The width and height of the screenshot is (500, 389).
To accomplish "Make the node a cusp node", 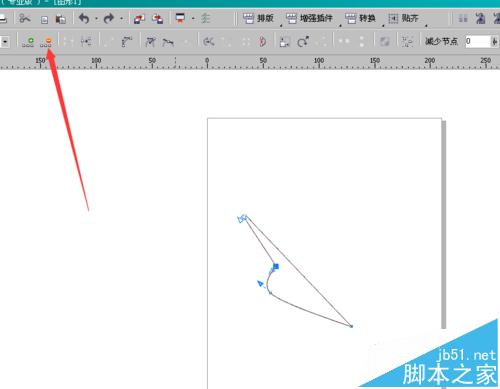I will [x=150, y=42].
